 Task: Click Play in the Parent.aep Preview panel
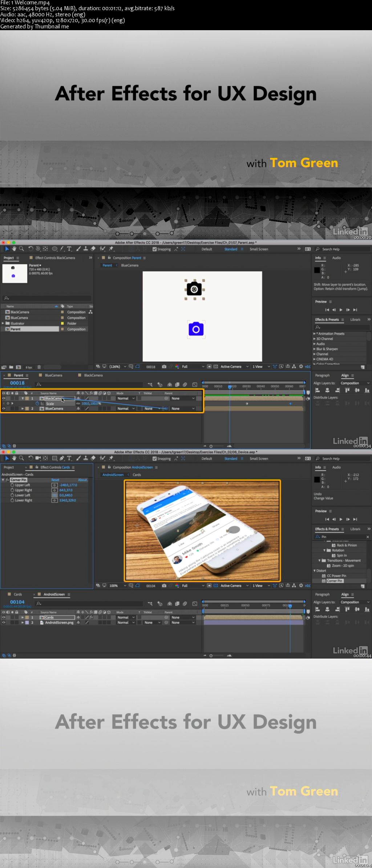(x=341, y=310)
